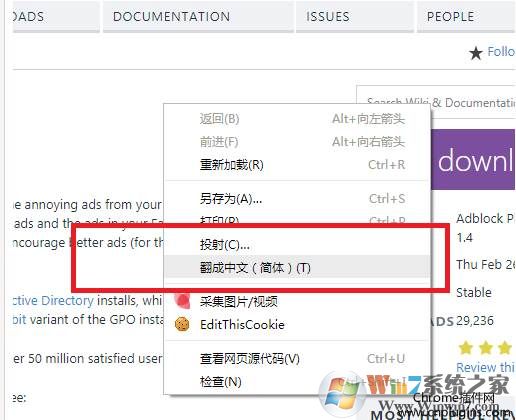Screen dimensions: 516x420
Task: Click the Ctrl+R shortcut label
Action: (387, 165)
